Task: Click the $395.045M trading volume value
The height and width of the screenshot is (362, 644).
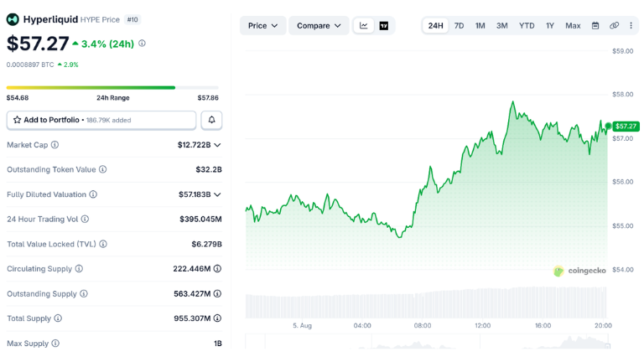Action: pyautogui.click(x=200, y=220)
